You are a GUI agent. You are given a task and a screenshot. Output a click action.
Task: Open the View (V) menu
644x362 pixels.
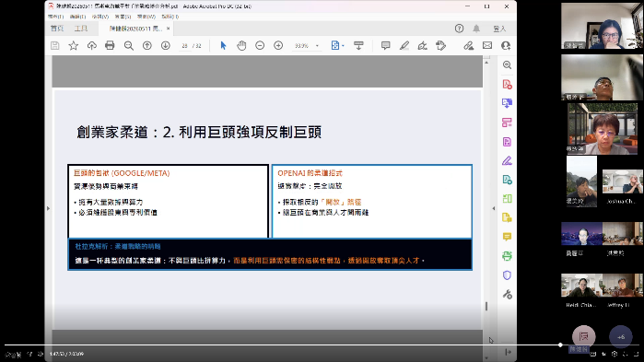100,17
